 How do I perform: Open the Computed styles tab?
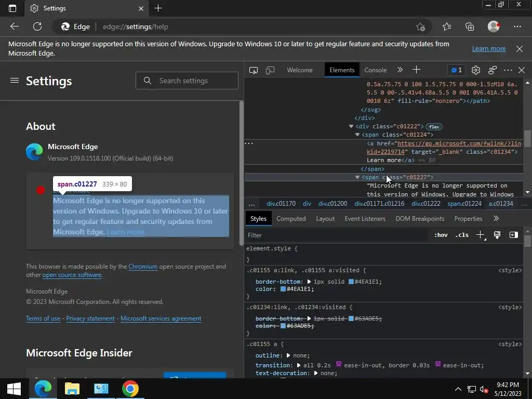coord(291,219)
